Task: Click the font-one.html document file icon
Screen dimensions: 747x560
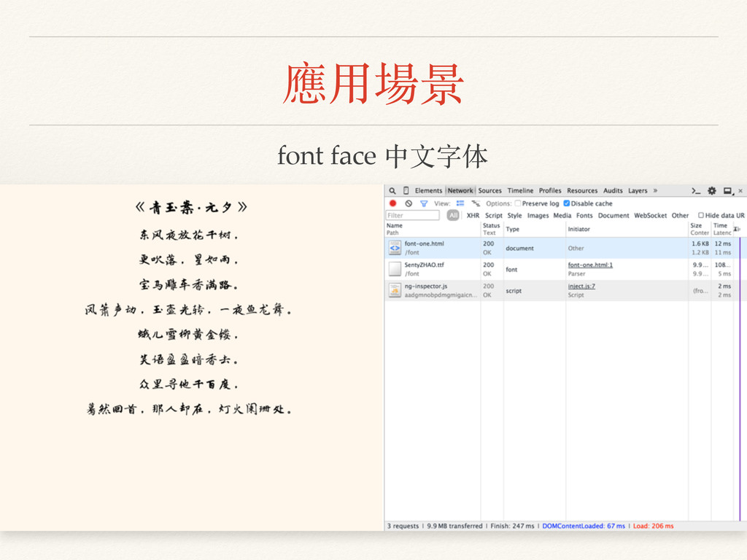Action: click(x=395, y=248)
